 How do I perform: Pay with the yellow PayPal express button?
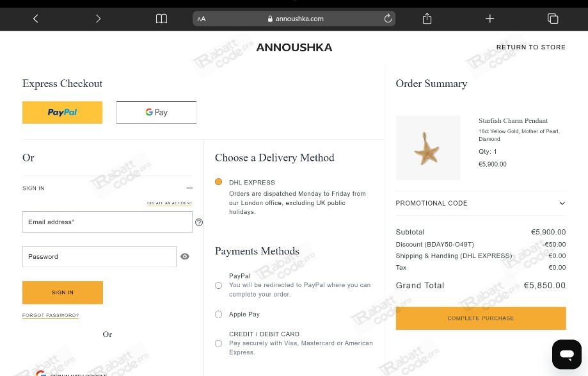[x=62, y=112]
